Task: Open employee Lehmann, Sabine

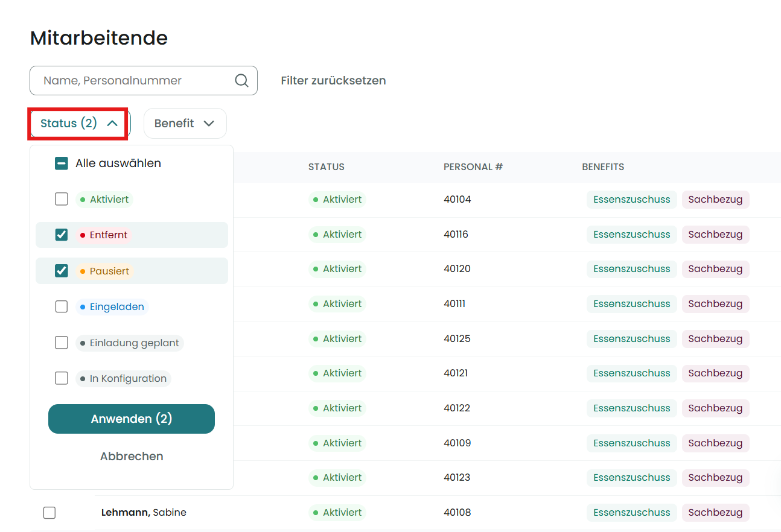Action: pyautogui.click(x=144, y=513)
